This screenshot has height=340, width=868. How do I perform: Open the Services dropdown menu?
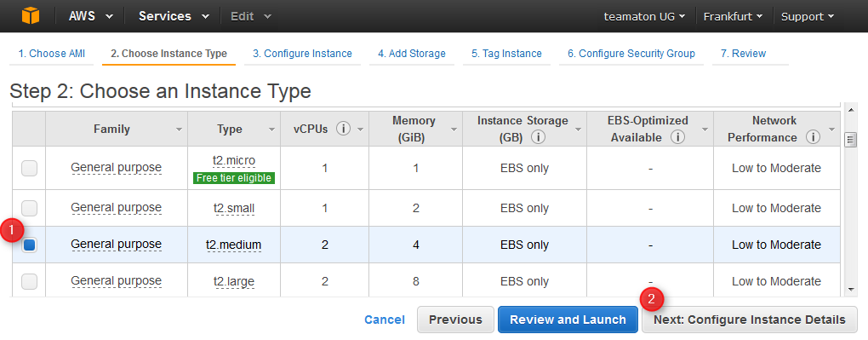point(174,16)
